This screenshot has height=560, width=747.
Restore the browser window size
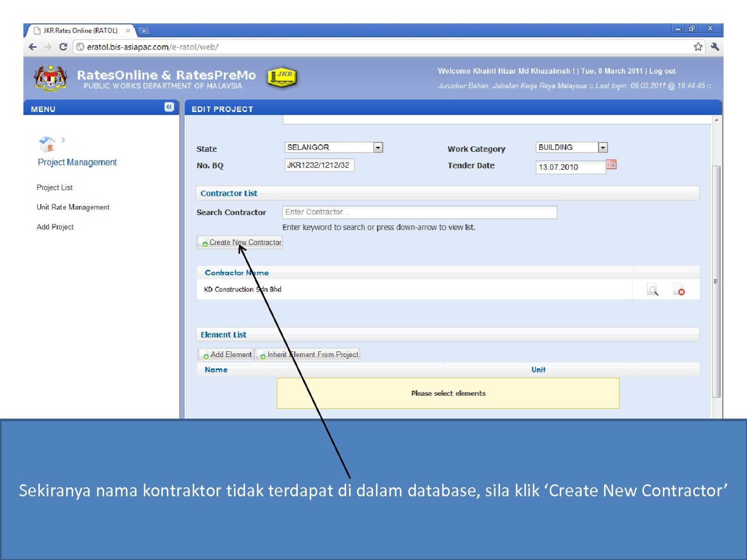pyautogui.click(x=691, y=28)
